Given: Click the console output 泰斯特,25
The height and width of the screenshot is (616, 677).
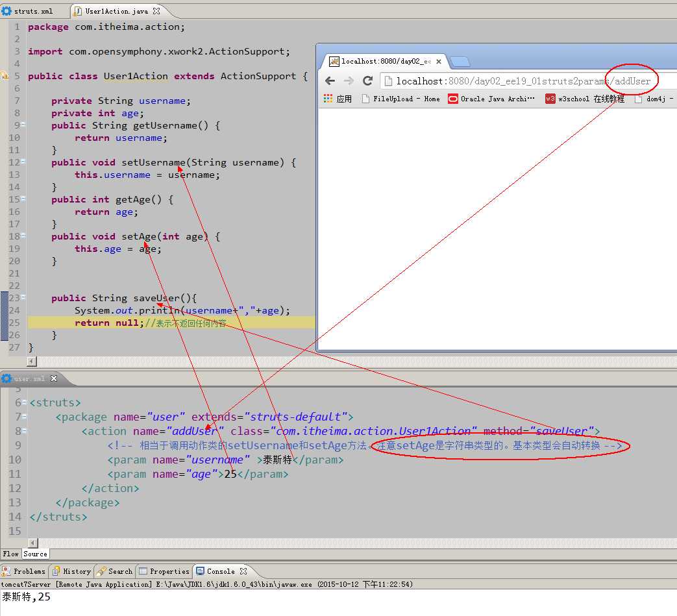Looking at the screenshot, I should point(27,597).
